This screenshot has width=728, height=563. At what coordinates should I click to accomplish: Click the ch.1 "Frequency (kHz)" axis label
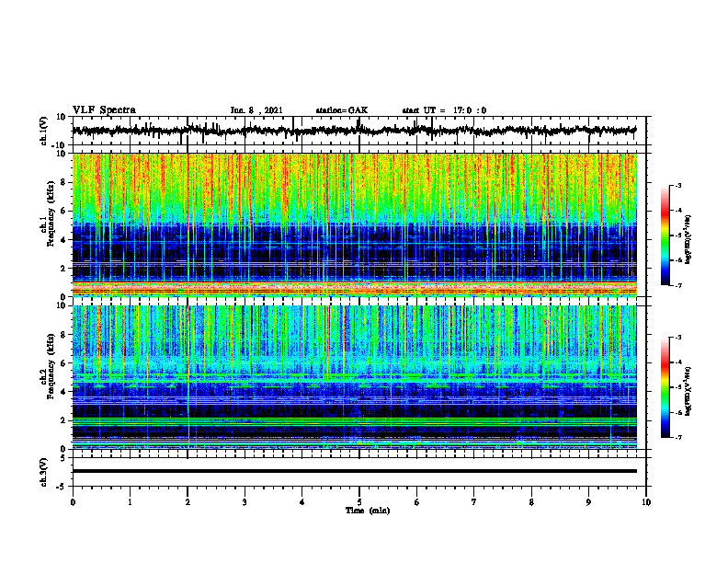pyautogui.click(x=51, y=214)
